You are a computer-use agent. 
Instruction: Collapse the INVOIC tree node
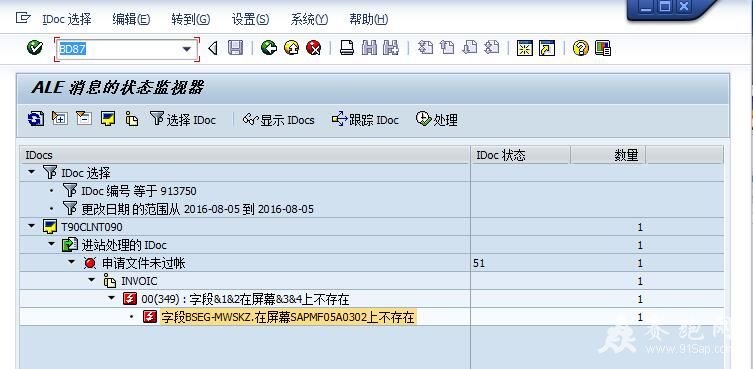pos(92,280)
